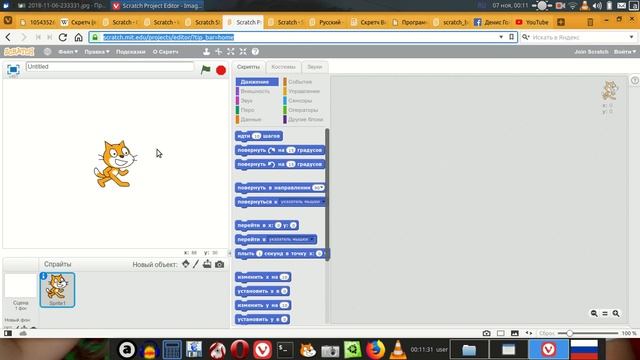Image resolution: width=640 pixels, height=360 pixels.
Task: Upload sprite from file icon
Action: point(207,264)
